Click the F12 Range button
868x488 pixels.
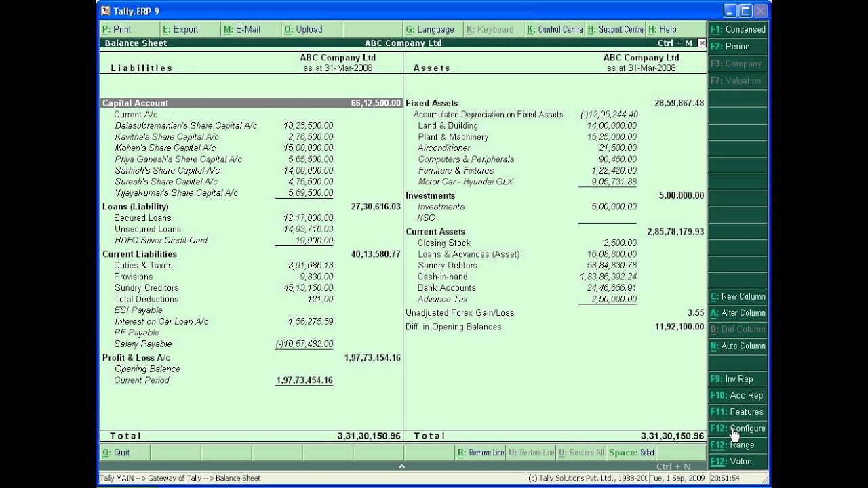738,445
